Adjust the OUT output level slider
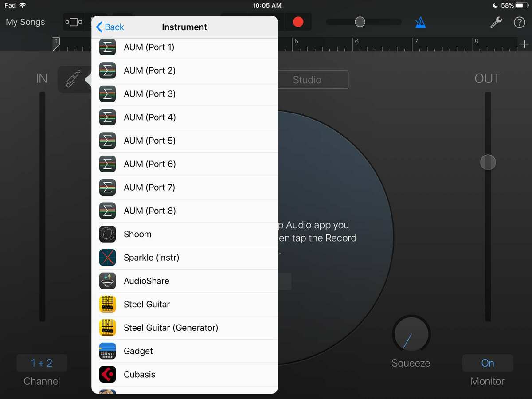The image size is (532, 399). [x=488, y=162]
